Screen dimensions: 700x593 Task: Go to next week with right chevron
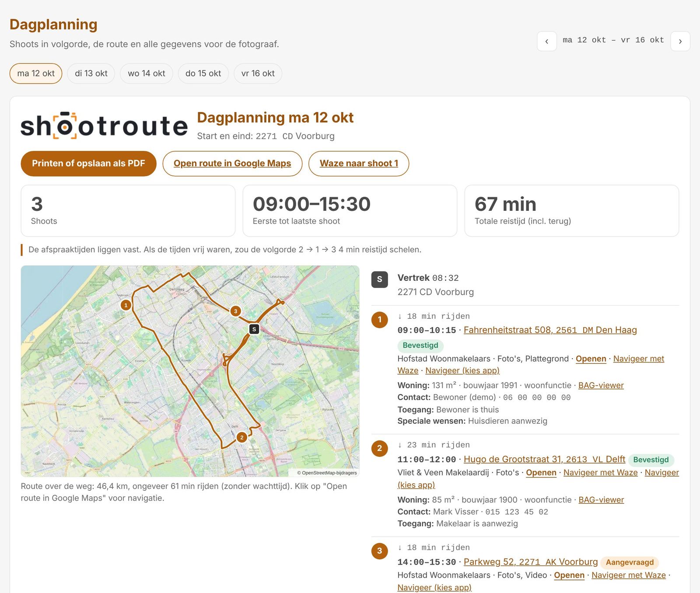(x=680, y=41)
